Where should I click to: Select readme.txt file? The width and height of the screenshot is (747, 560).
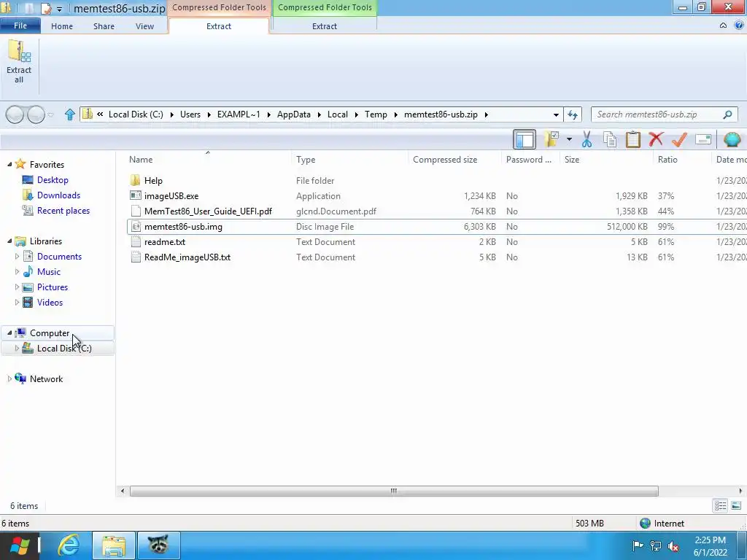click(165, 242)
